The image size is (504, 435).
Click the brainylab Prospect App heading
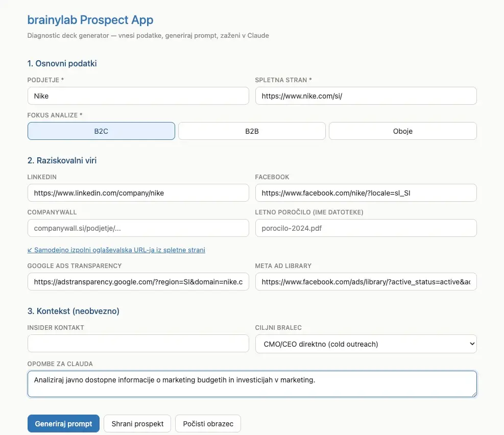point(90,20)
